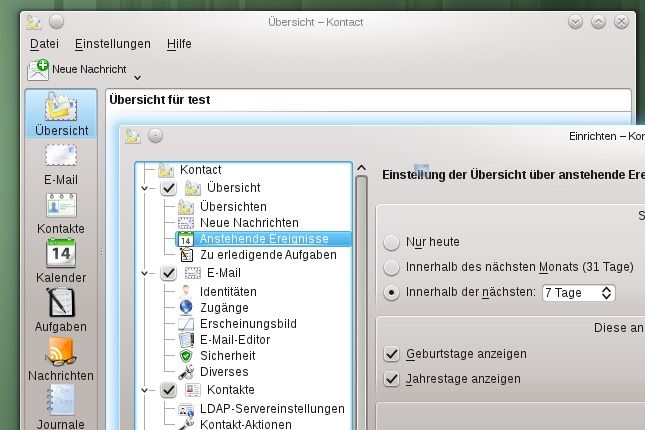645x430 pixels.
Task: Open Nachrichten feed icon in sidebar
Action: coord(61,359)
